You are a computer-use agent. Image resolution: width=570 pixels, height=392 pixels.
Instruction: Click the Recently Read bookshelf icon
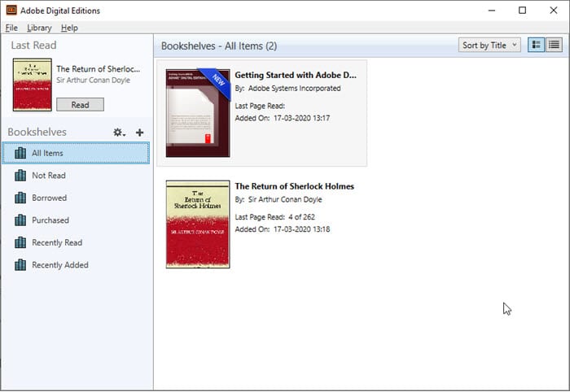pos(20,243)
